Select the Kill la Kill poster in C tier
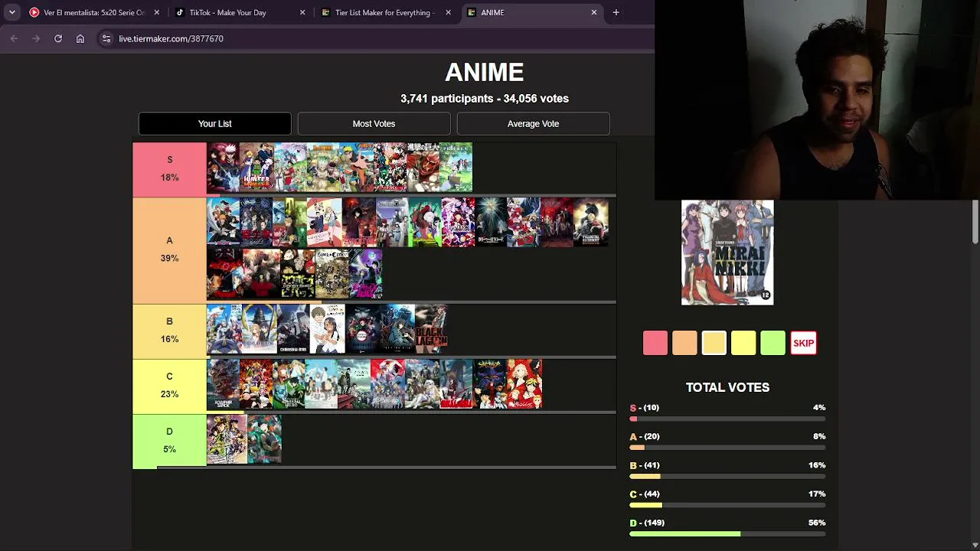 tap(457, 384)
